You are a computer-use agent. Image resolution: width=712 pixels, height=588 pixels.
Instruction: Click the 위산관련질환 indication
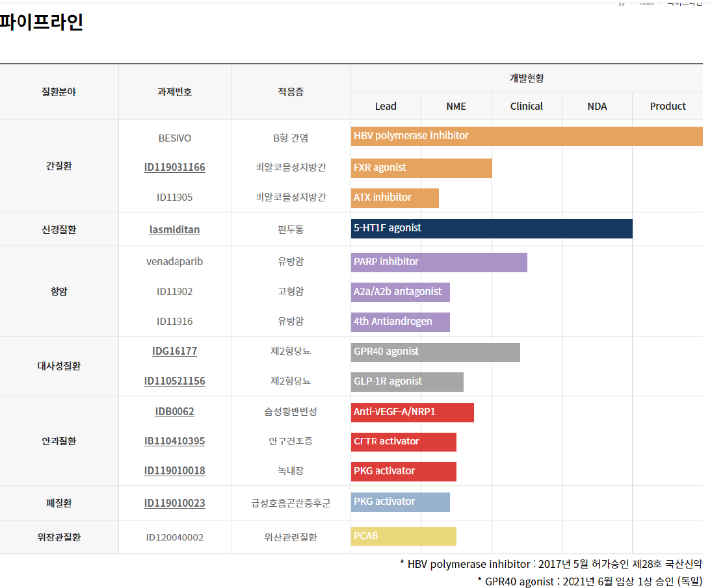(x=291, y=537)
